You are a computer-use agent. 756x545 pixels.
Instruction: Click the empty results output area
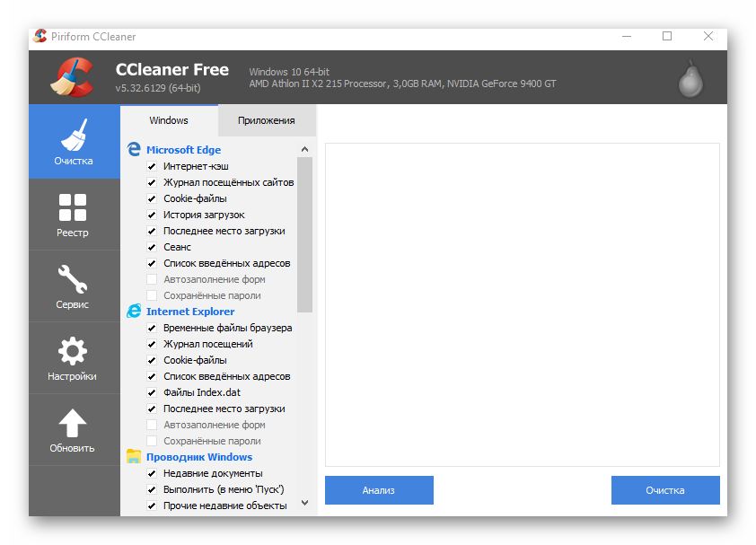pyautogui.click(x=523, y=304)
